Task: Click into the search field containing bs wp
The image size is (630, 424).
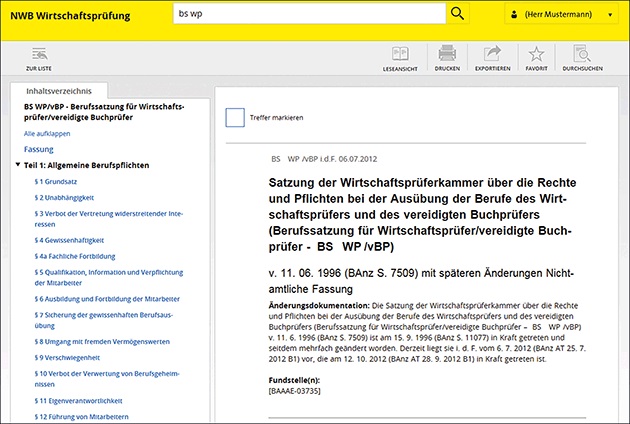Action: coord(305,14)
